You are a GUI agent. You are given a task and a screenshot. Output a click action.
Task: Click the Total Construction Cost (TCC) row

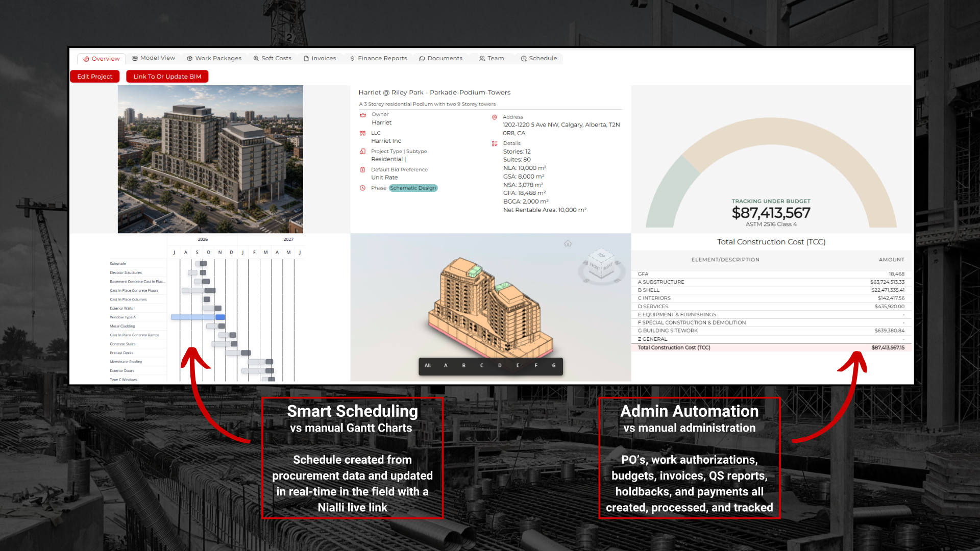click(x=771, y=347)
